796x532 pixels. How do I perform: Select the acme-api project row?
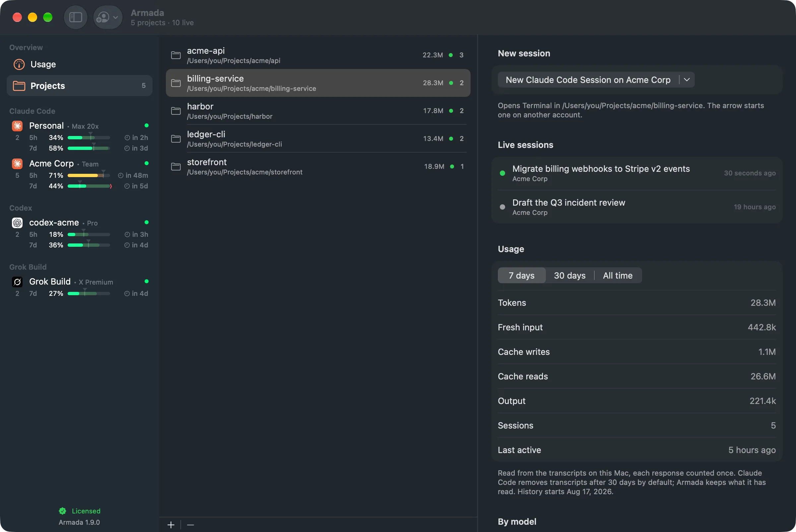click(318, 55)
